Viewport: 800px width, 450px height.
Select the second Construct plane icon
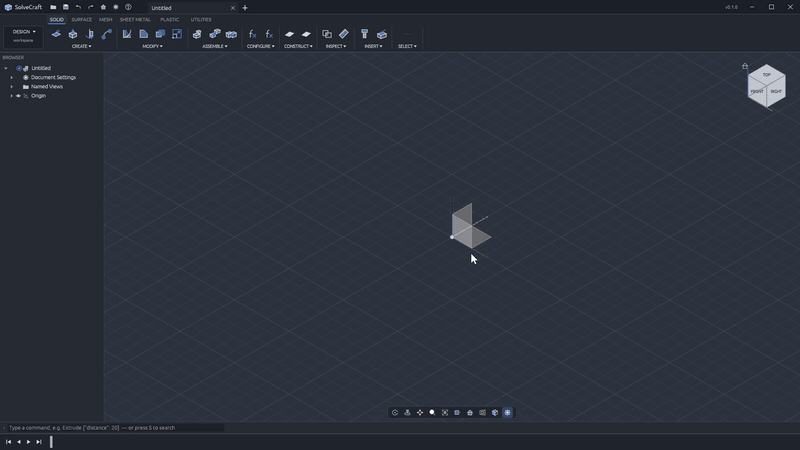306,34
